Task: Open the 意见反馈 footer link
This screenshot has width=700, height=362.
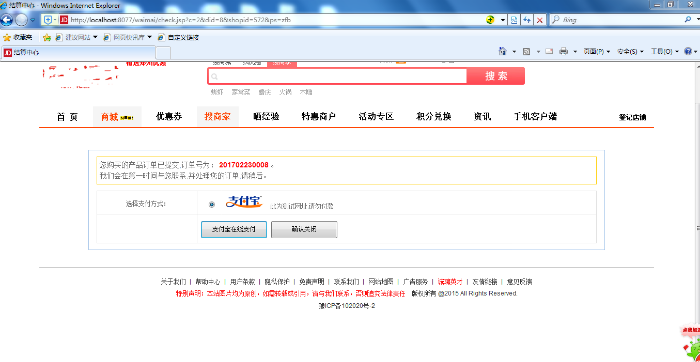Action: (519, 282)
